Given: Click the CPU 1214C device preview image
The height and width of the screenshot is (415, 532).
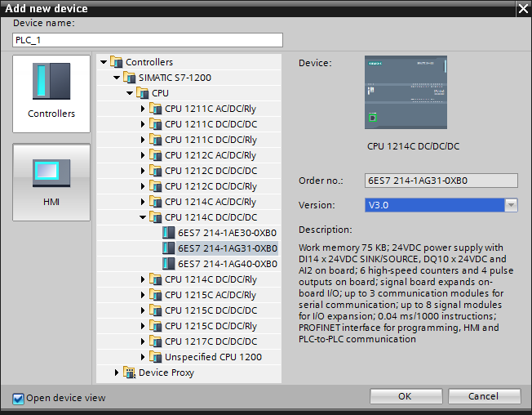Looking at the screenshot, I should 406,92.
